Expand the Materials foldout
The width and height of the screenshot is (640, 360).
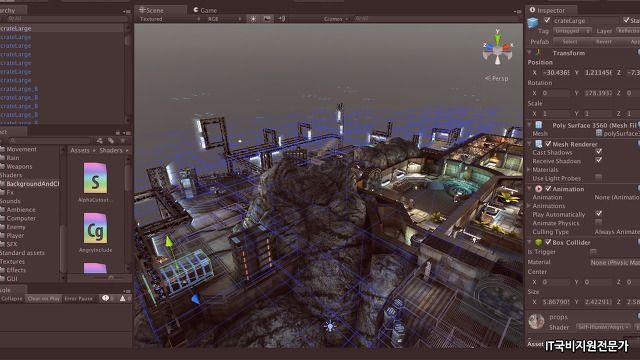pos(530,169)
